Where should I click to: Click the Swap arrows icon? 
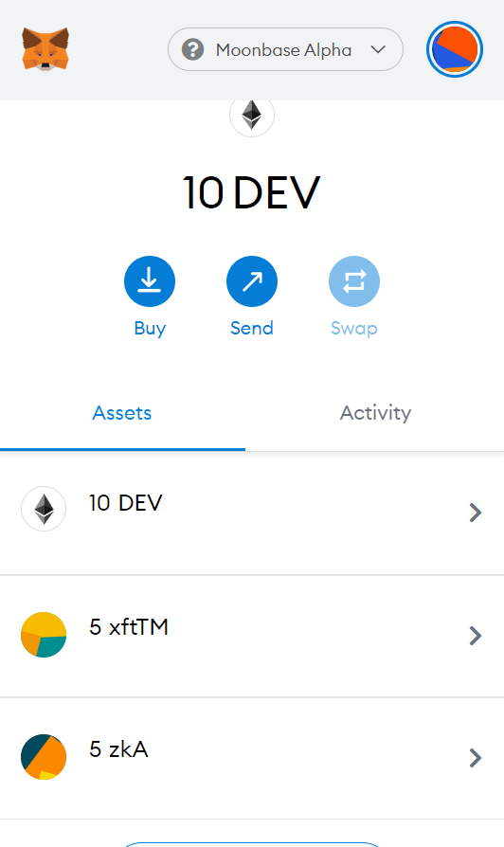coord(354,281)
